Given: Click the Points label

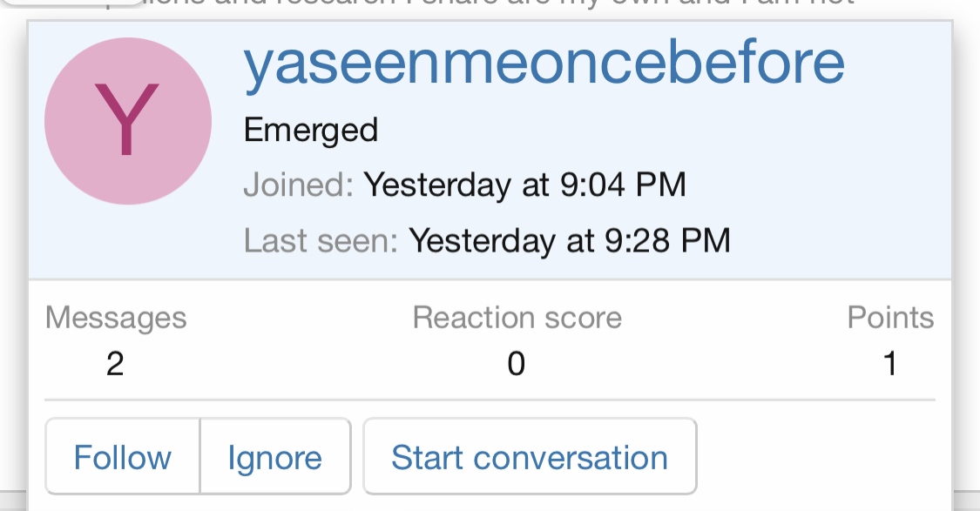Looking at the screenshot, I should pos(890,318).
